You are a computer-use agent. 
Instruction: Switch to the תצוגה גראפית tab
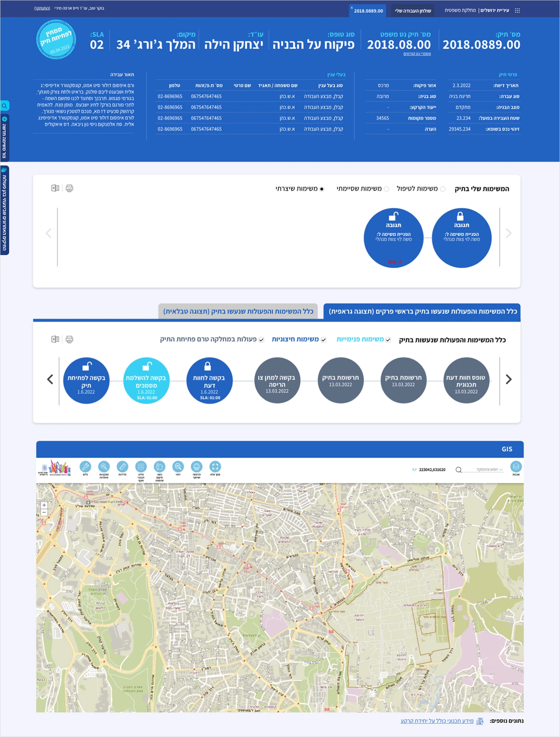(422, 311)
